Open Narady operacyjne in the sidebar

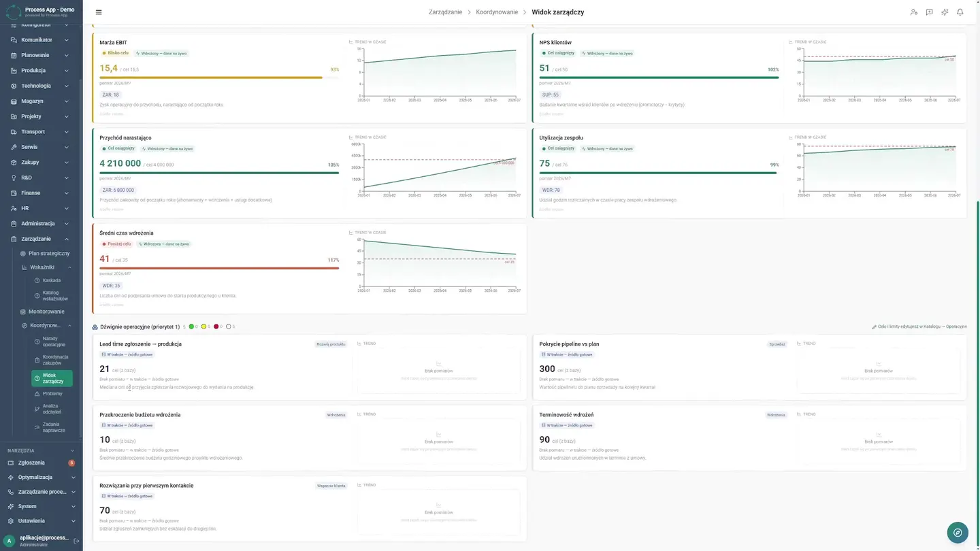point(52,341)
